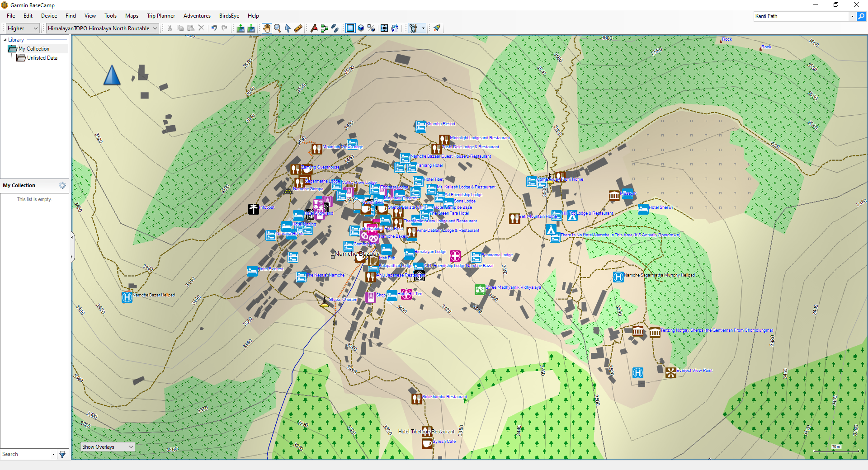Screen dimensions: 868x470
Task: Click the Kanti Path search field
Action: point(802,16)
